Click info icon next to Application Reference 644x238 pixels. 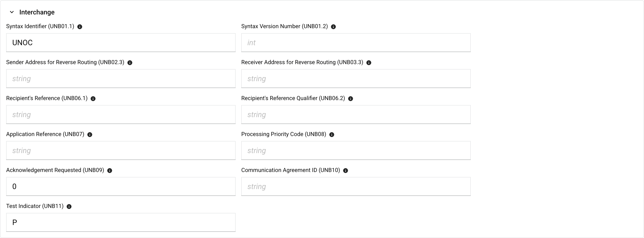[x=90, y=135]
